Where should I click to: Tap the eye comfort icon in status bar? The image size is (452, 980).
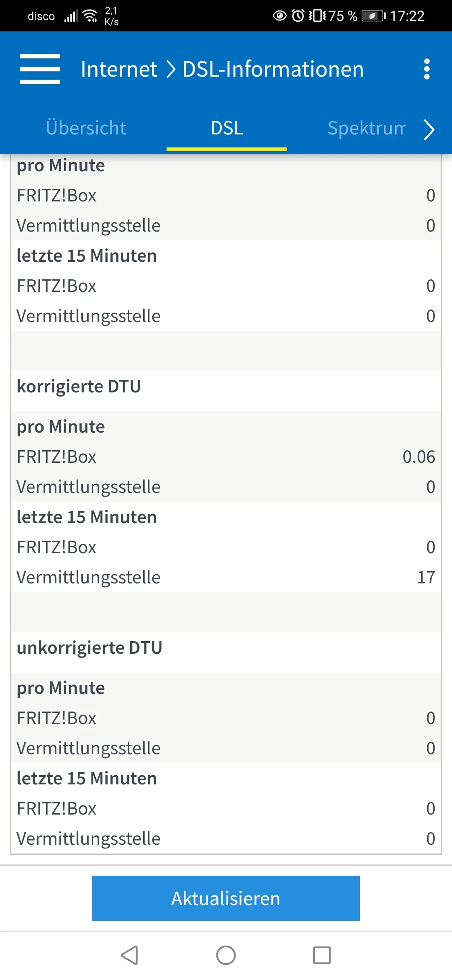click(280, 16)
